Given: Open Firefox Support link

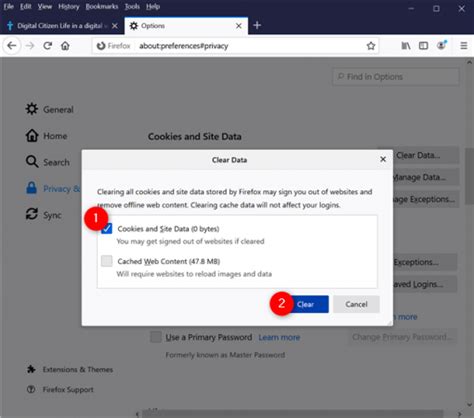Looking at the screenshot, I should point(60,389).
